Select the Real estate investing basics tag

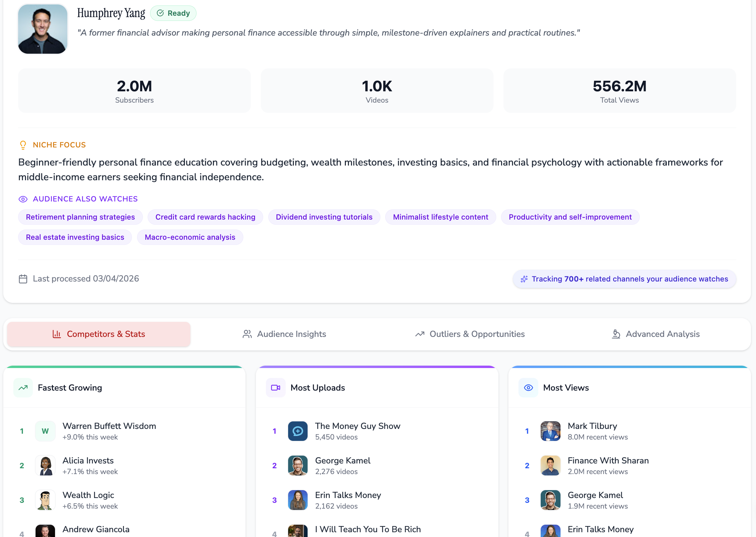tap(75, 237)
